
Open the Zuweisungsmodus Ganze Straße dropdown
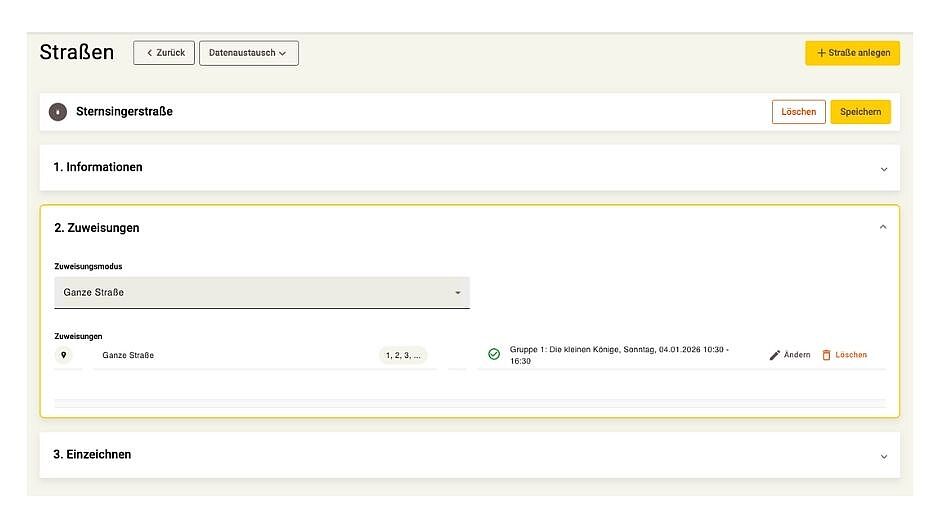click(x=261, y=293)
